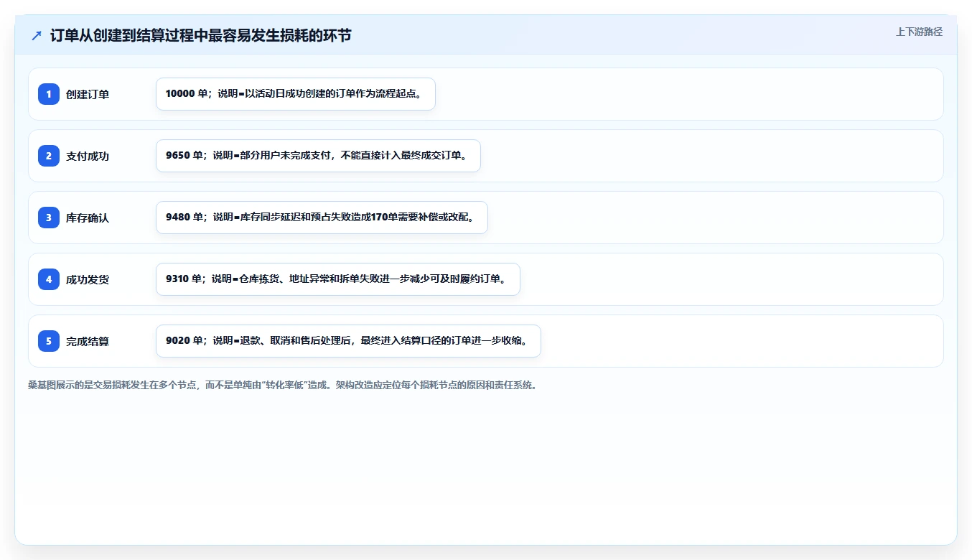This screenshot has height=560, width=972.
Task: Click the arrow icon beside the title
Action: [x=37, y=35]
